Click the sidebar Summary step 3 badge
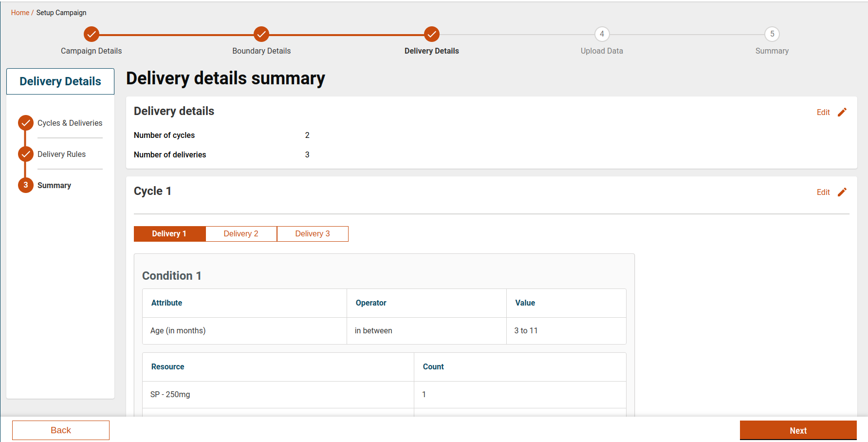The image size is (868, 442). tap(26, 185)
